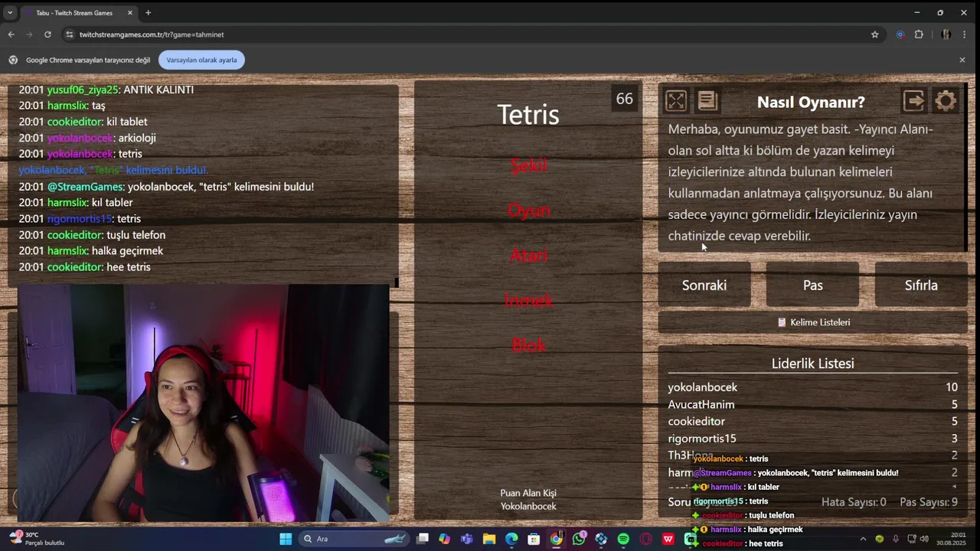The width and height of the screenshot is (980, 551).
Task: Click the taskbar search box Ara
Action: tap(354, 539)
